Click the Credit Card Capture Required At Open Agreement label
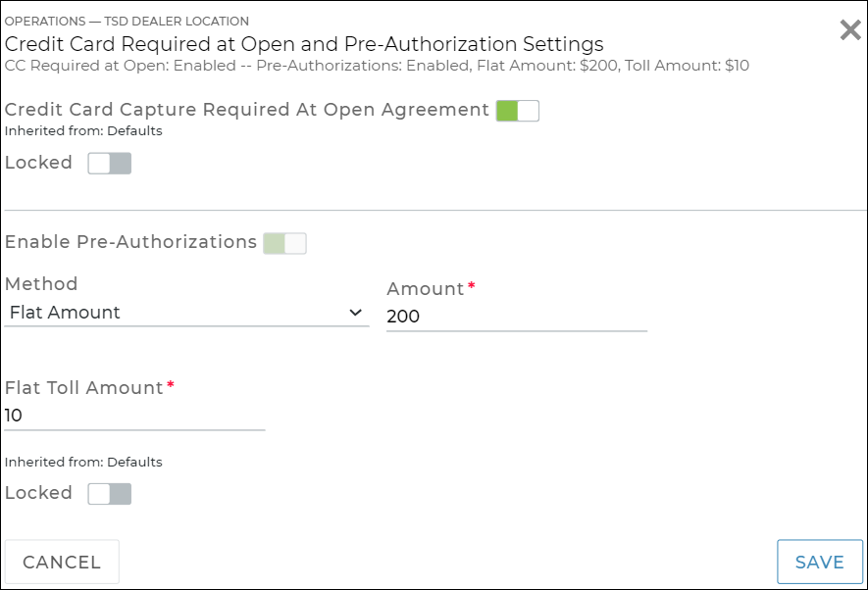This screenshot has width=868, height=590. click(x=246, y=110)
